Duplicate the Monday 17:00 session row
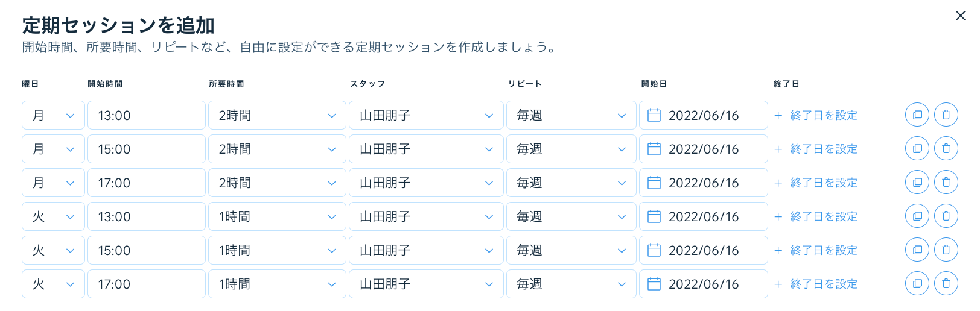The image size is (980, 311). tap(917, 182)
